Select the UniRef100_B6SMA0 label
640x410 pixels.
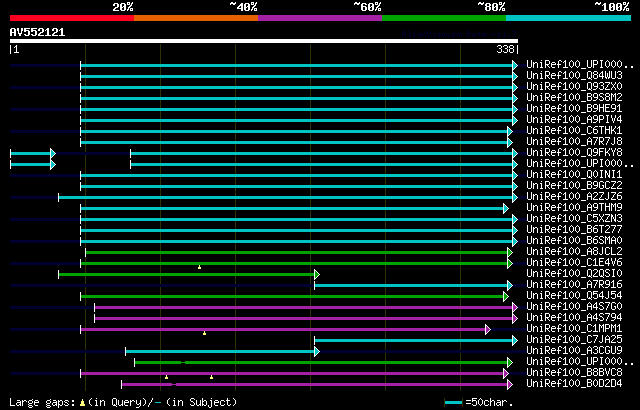coord(574,241)
